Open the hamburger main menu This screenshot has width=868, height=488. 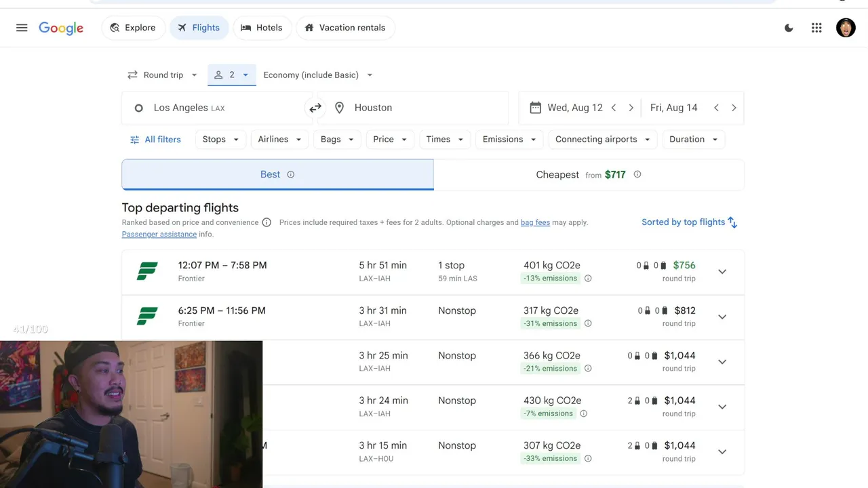point(22,28)
